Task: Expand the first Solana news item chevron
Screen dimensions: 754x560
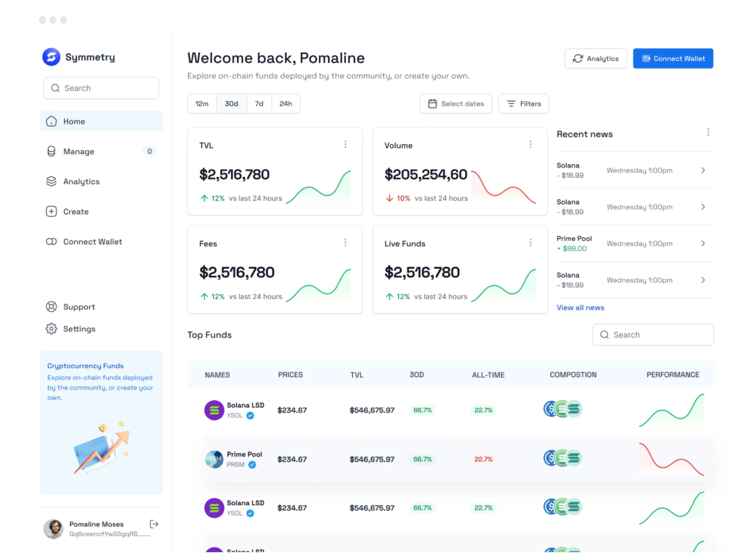Action: tap(703, 170)
